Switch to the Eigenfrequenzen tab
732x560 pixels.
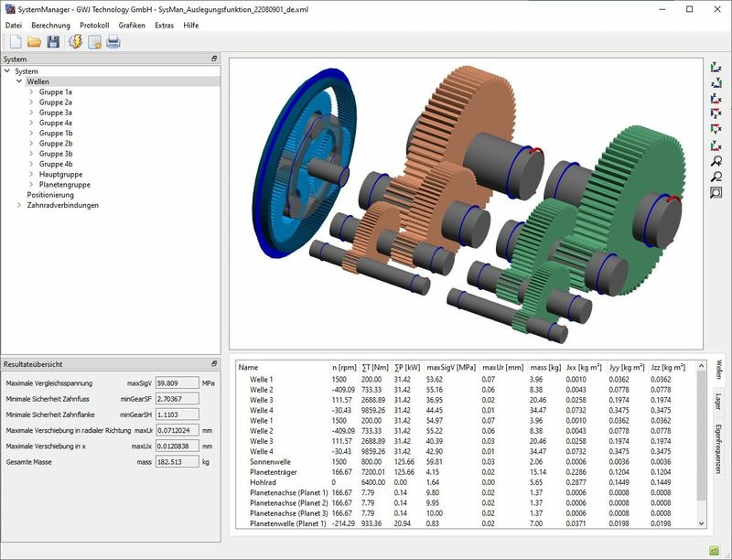click(x=719, y=448)
